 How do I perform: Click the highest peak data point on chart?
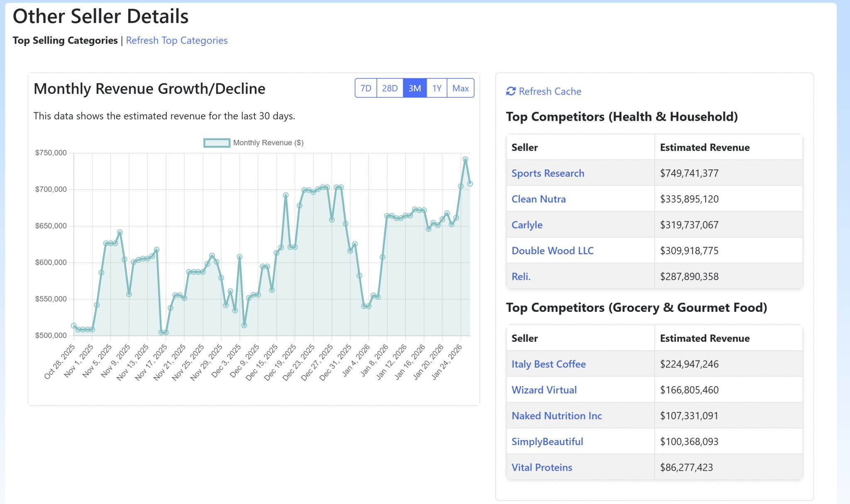[465, 159]
